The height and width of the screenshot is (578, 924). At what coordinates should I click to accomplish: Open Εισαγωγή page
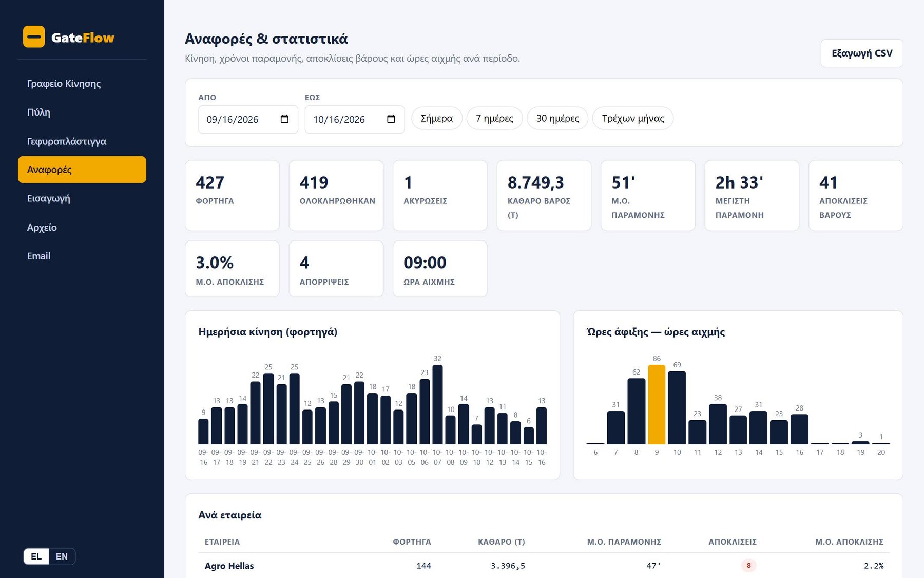coord(82,198)
